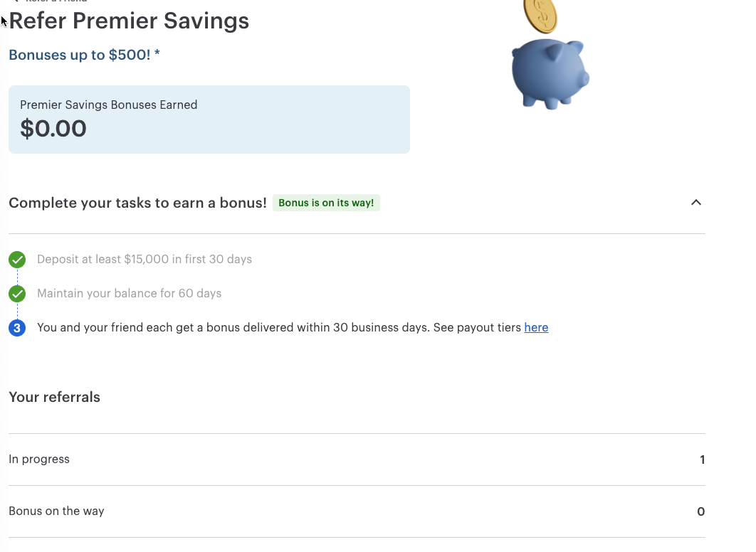Click the 'Your referrals' heading
This screenshot has height=552, width=756.
(x=55, y=397)
